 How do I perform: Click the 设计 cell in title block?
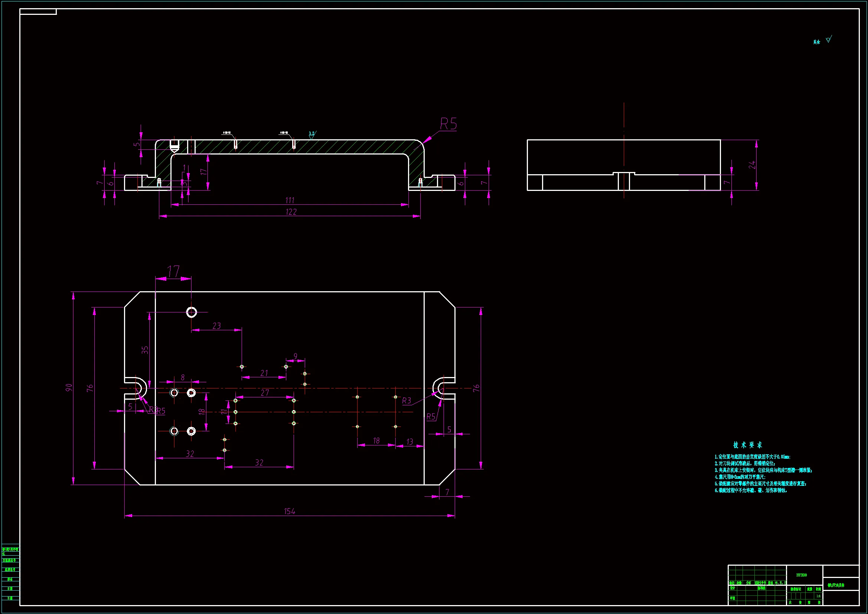click(732, 588)
